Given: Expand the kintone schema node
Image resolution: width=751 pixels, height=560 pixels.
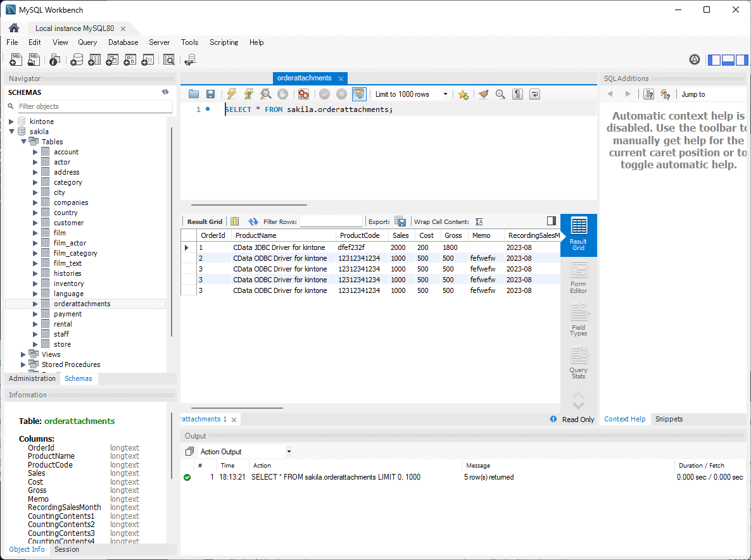Looking at the screenshot, I should click(x=11, y=121).
